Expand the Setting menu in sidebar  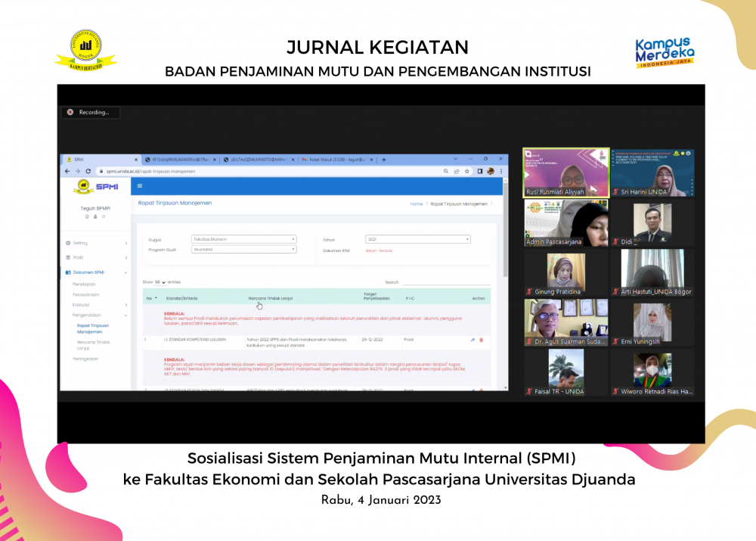(126, 243)
